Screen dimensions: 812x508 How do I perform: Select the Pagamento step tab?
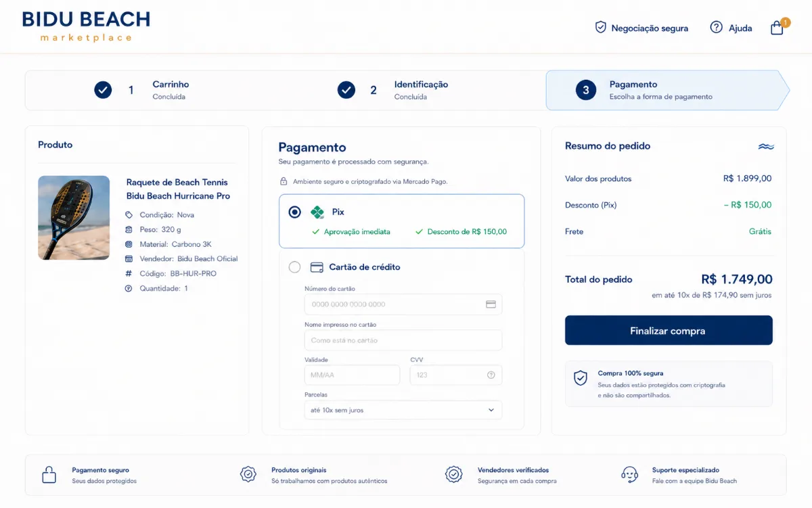667,90
